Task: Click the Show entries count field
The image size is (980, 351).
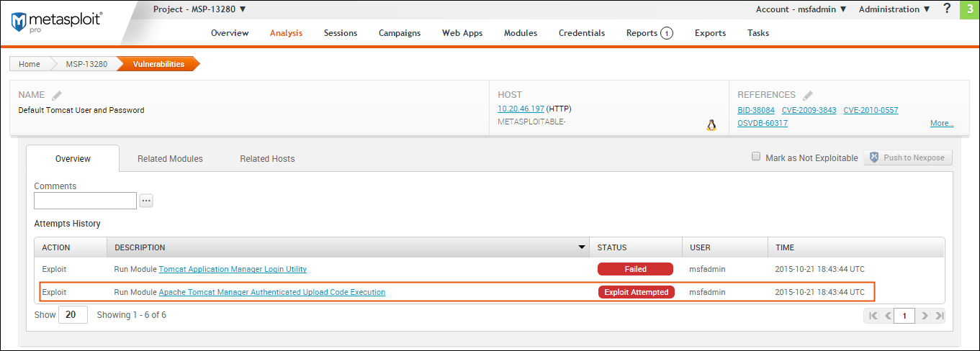Action: 73,315
